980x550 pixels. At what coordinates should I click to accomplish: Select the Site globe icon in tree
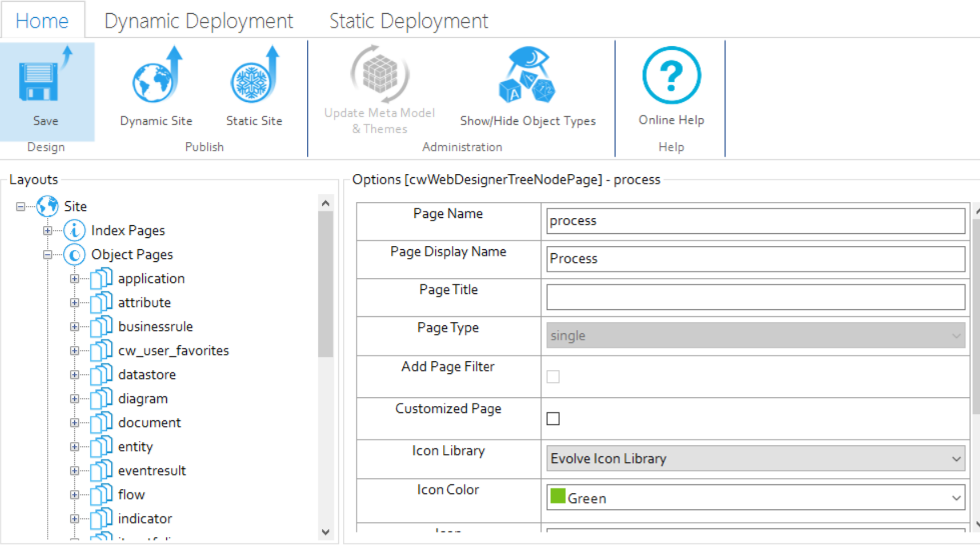(47, 206)
